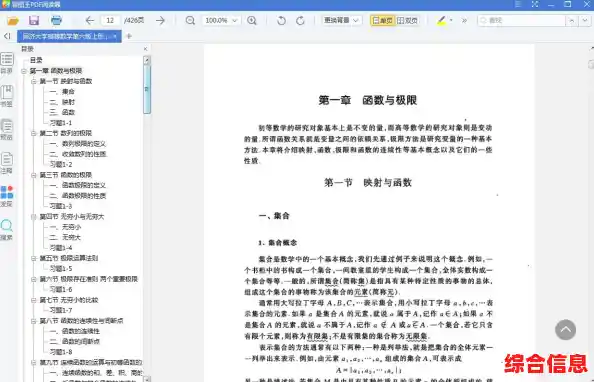Click the outline panel scrollbar thumb

coord(147,89)
